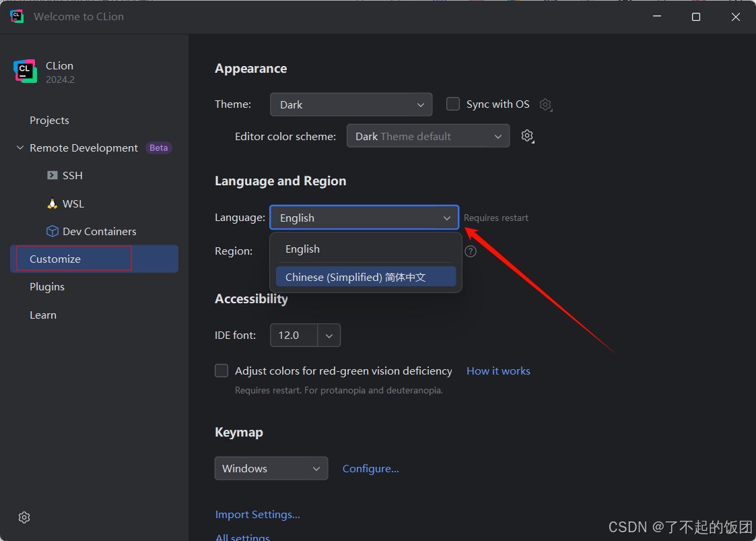Screen dimensions: 756x541
Task: Check Adjust colors for red-green vision deficiency
Action: tap(221, 371)
